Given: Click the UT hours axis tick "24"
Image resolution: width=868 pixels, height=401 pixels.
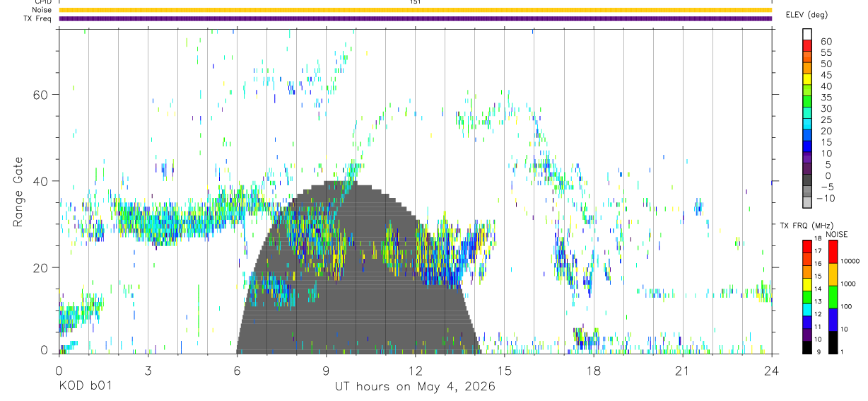Looking at the screenshot, I should tap(771, 370).
